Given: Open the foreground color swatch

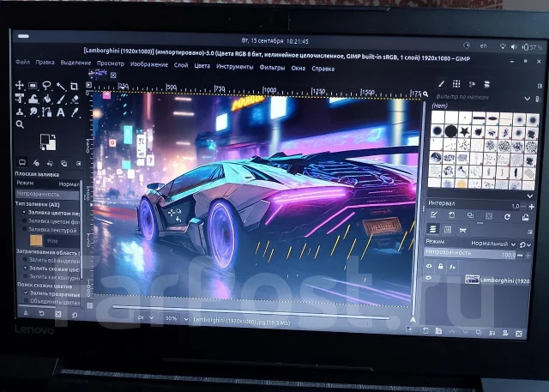Looking at the screenshot, I should 45,139.
